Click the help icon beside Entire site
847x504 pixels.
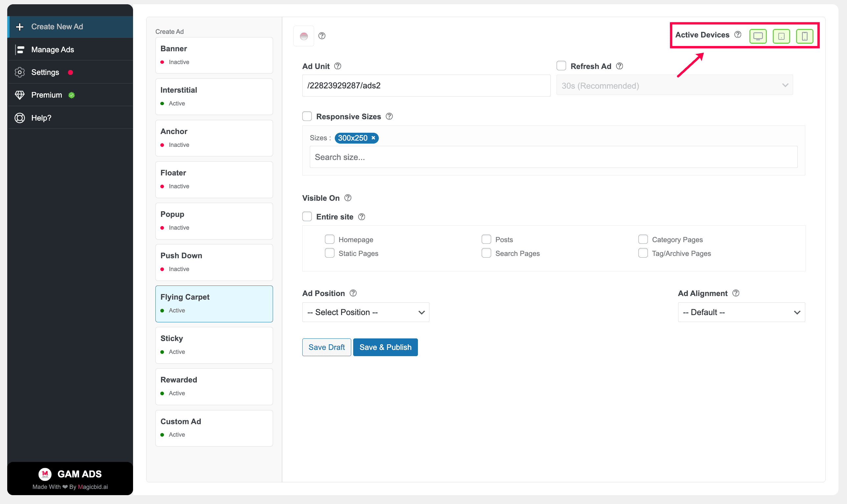pyautogui.click(x=362, y=217)
